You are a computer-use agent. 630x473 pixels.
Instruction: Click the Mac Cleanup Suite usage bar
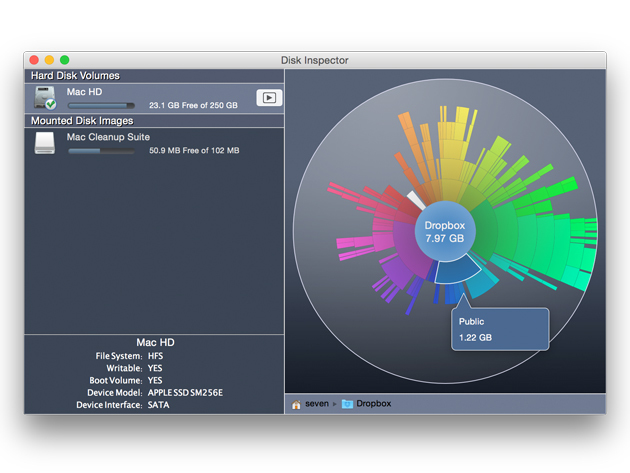(101, 151)
